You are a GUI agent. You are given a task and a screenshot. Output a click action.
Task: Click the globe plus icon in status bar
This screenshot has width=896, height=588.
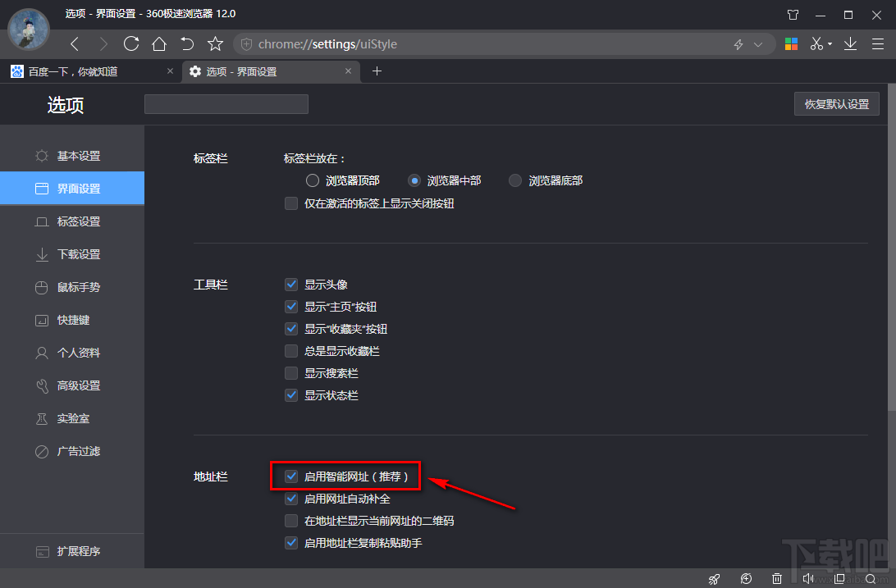coord(746,579)
